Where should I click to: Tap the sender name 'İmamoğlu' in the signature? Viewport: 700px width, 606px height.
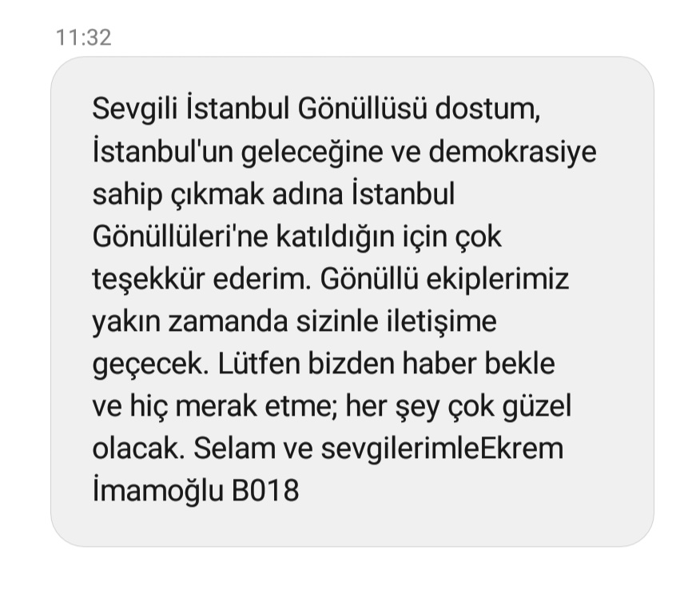158,491
